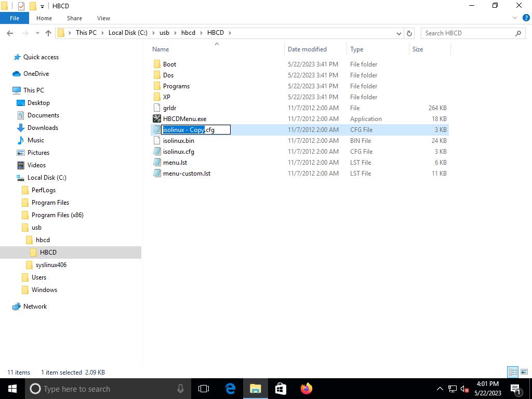
Task: Sort files by Date modified column
Action: click(x=307, y=49)
